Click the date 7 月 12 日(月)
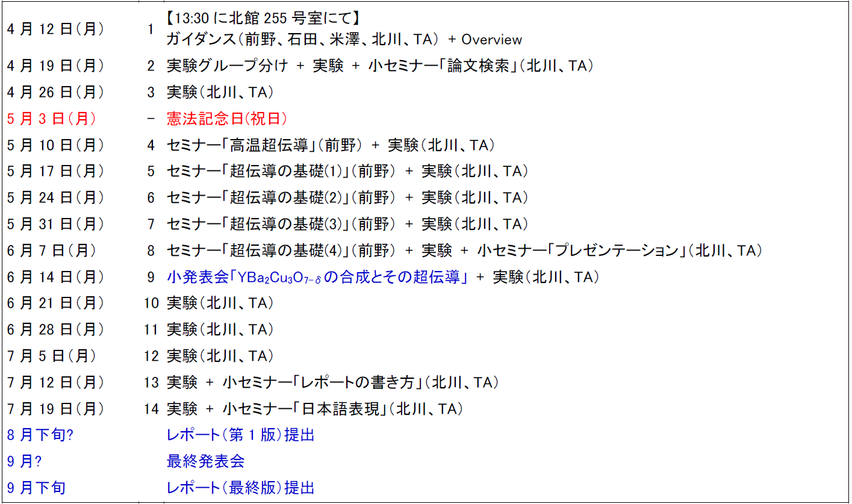 coord(56,382)
